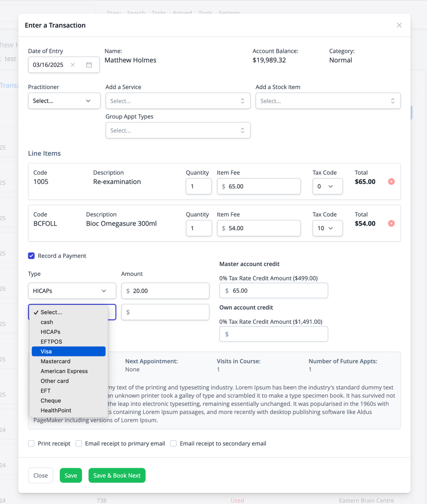Viewport: 427px width, 504px height.
Task: Check Email receipt to secondary email
Action: [x=174, y=444]
